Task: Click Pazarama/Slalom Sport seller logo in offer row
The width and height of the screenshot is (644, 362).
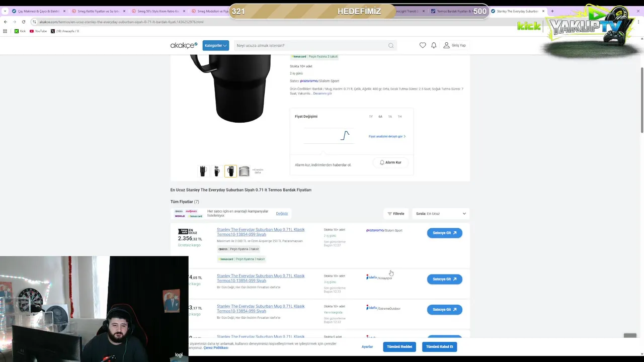Action: coord(384,230)
